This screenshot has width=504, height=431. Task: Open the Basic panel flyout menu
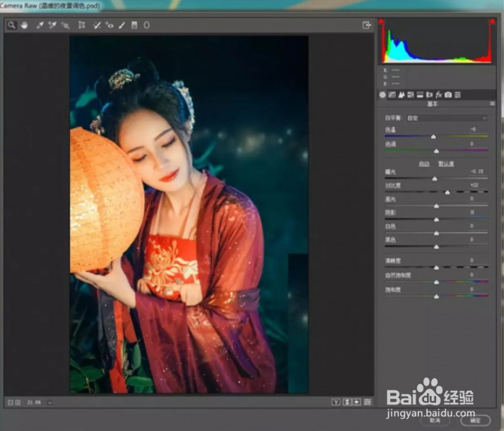point(492,103)
